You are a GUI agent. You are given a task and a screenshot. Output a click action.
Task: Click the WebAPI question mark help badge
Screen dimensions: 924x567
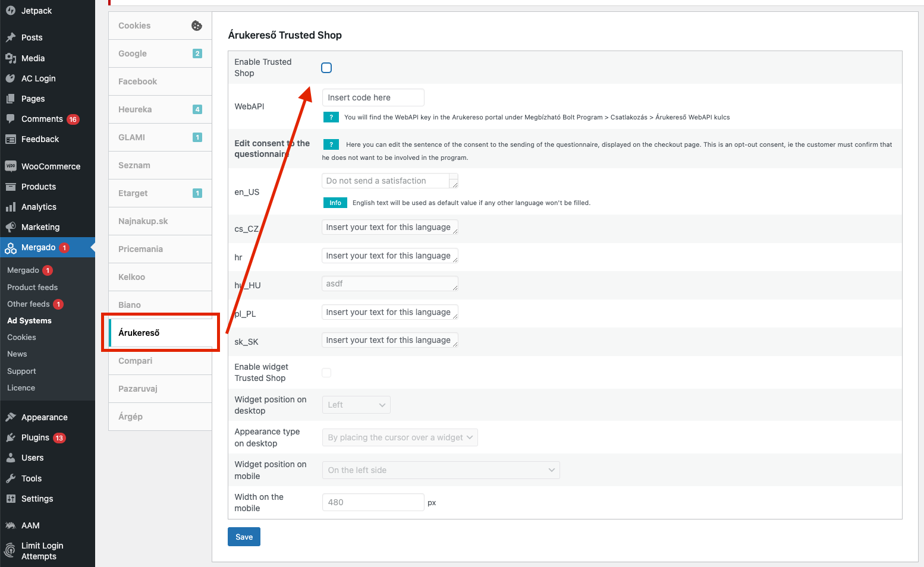pyautogui.click(x=331, y=117)
